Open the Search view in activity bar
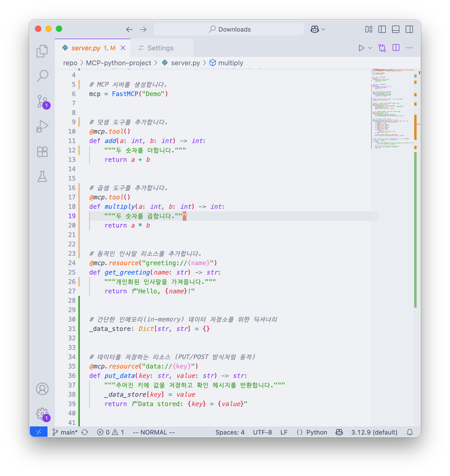Screen dimensions: 450x476 pyautogui.click(x=42, y=76)
